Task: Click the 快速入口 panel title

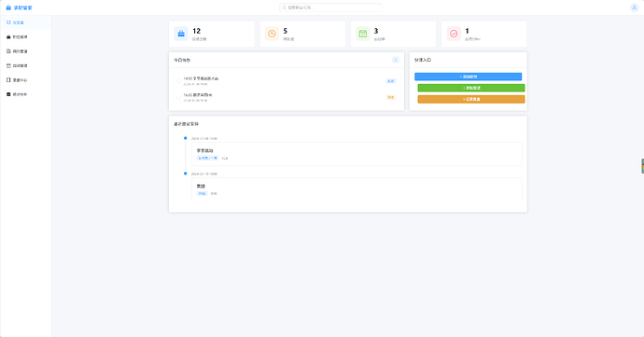Action: coord(423,60)
